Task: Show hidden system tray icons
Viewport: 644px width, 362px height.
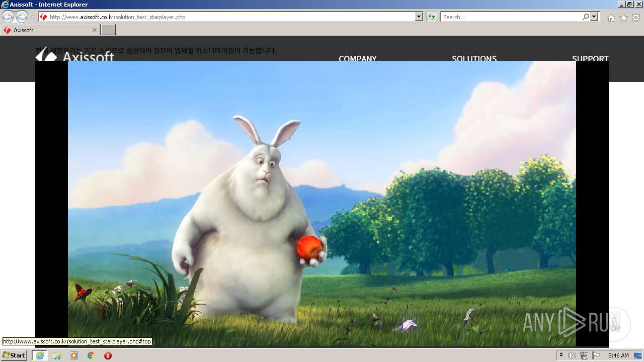Action: [561, 355]
